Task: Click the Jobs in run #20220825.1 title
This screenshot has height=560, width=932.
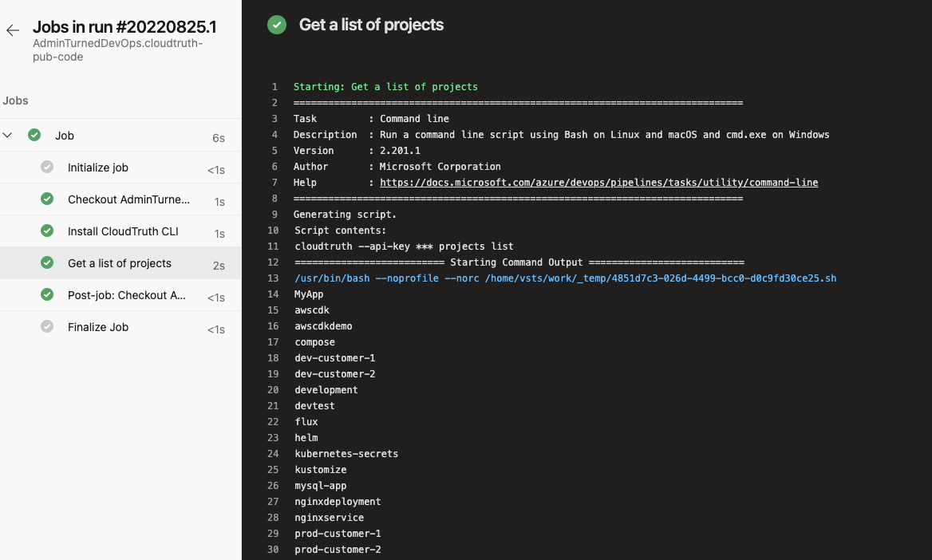Action: click(124, 27)
